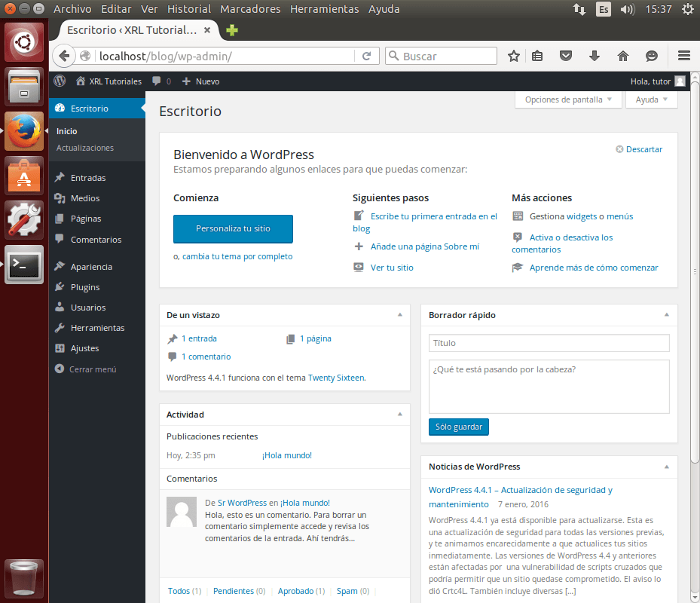700x603 pixels.
Task: Open the Editar menu
Action: coord(116,9)
